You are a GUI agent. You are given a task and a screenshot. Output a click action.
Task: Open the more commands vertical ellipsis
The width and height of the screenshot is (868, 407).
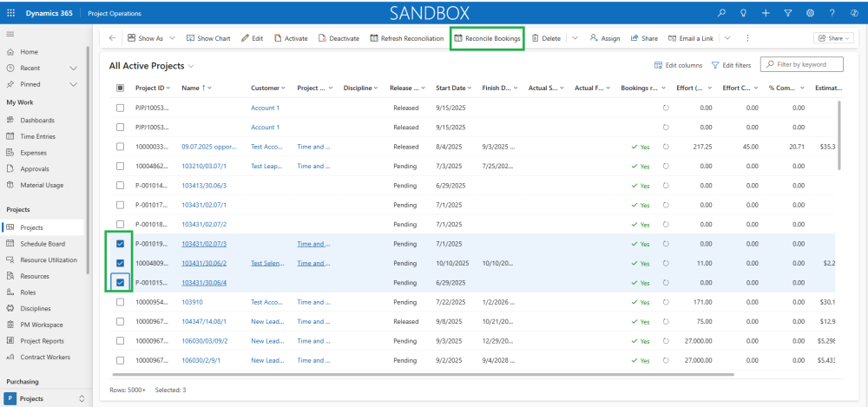click(x=748, y=38)
